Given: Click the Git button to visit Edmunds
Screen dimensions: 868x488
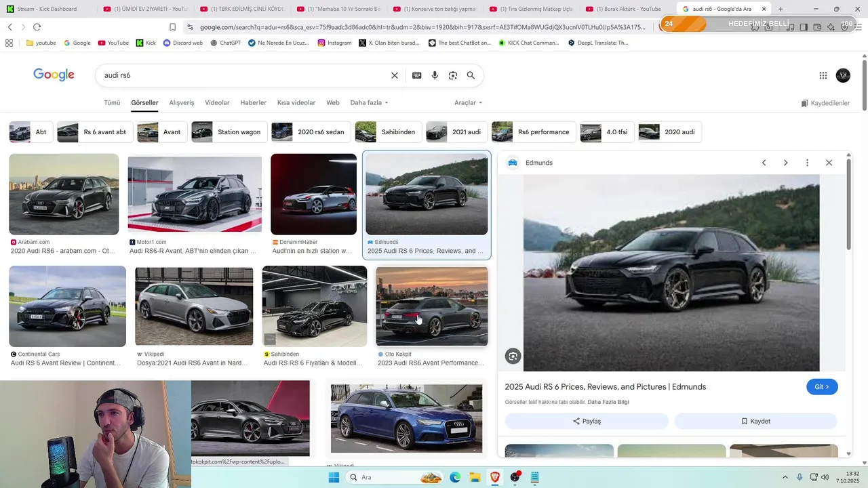Looking at the screenshot, I should coord(822,387).
